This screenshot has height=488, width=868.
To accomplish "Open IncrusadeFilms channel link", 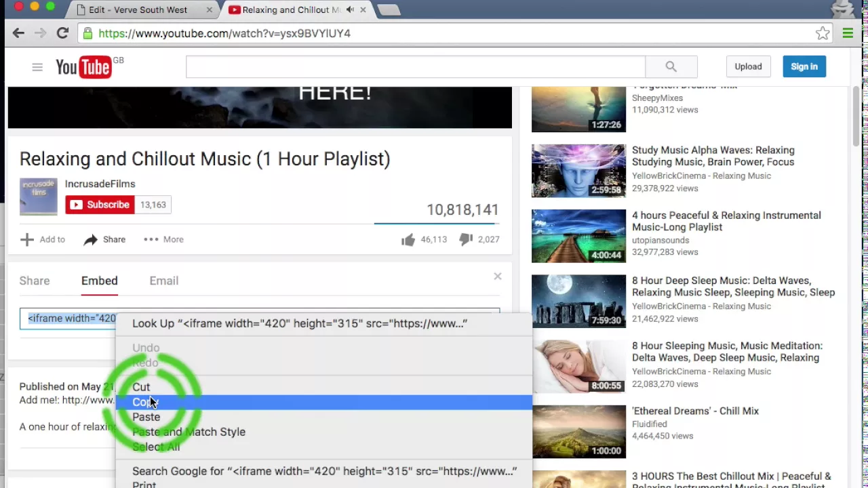I will click(100, 184).
